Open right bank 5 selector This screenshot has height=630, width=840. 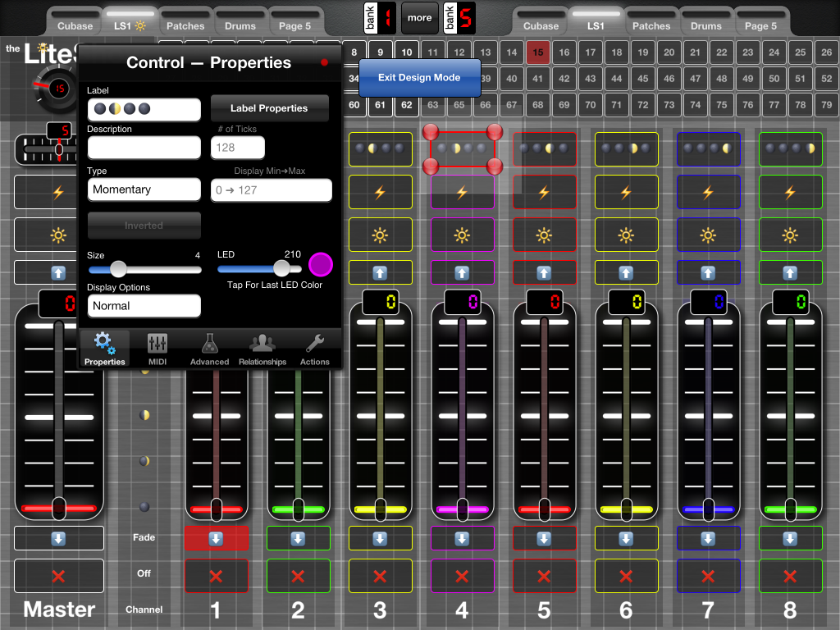coord(459,18)
